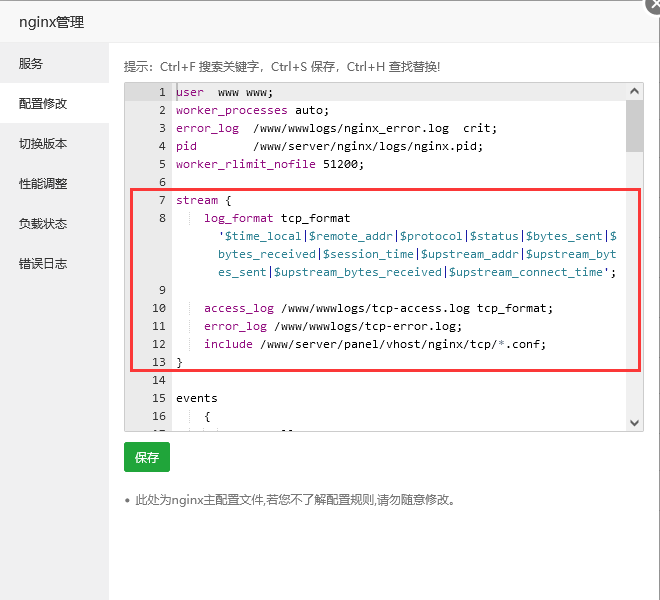Image resolution: width=660 pixels, height=600 pixels.
Task: Click the opening brace on line 16
Action: click(x=207, y=417)
